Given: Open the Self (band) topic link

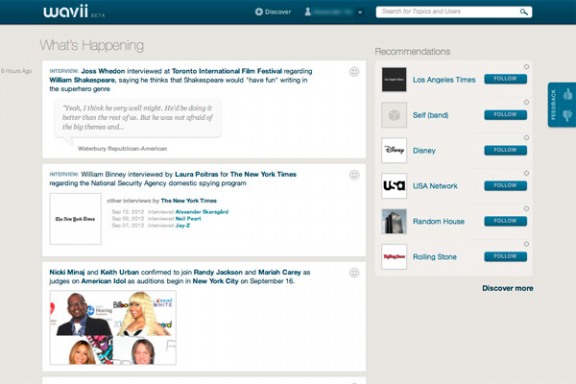Looking at the screenshot, I should pyautogui.click(x=431, y=115).
